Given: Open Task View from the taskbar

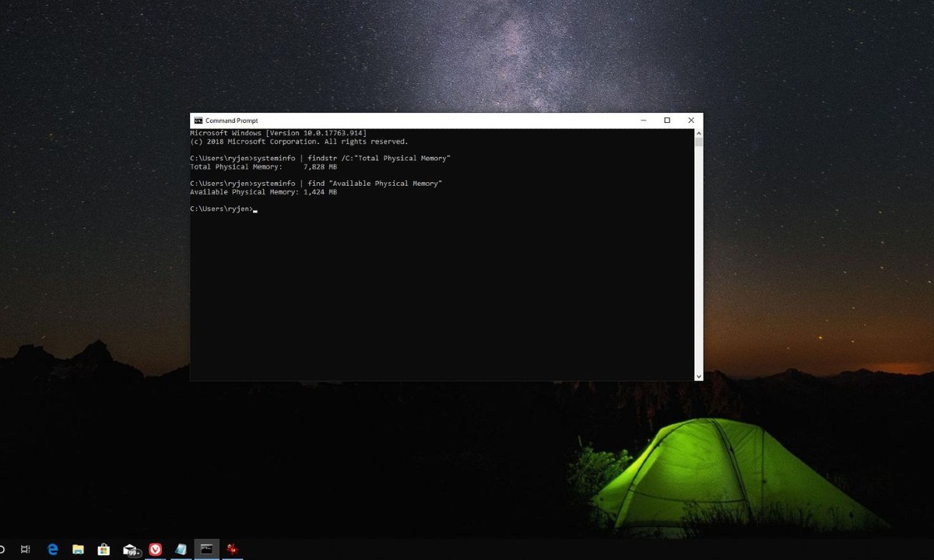Looking at the screenshot, I should click(25, 549).
